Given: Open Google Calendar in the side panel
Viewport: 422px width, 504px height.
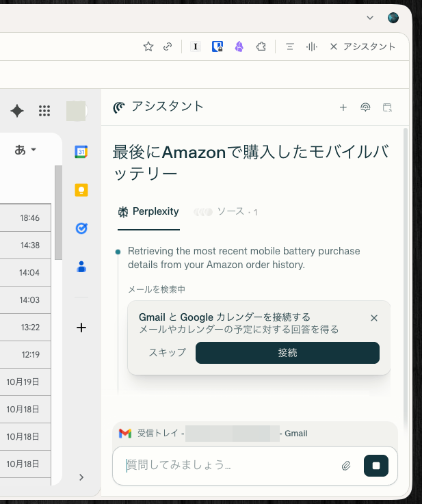Looking at the screenshot, I should tap(81, 152).
